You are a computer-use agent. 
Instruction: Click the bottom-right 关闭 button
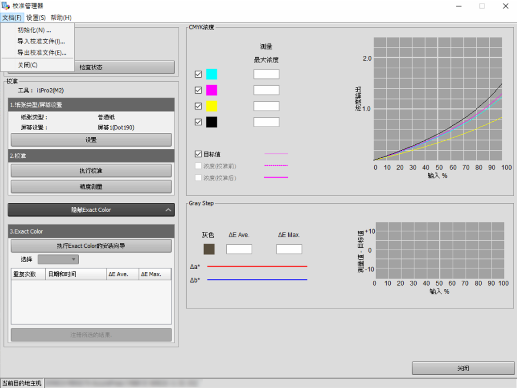click(463, 368)
